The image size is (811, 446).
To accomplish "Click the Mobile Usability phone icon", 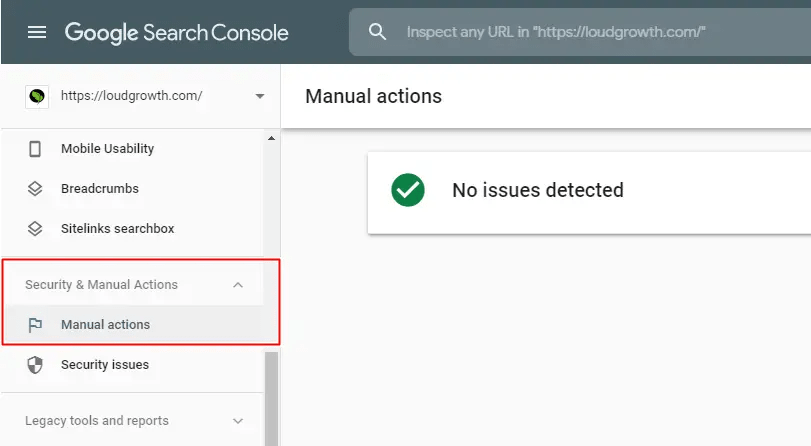I will [x=35, y=149].
